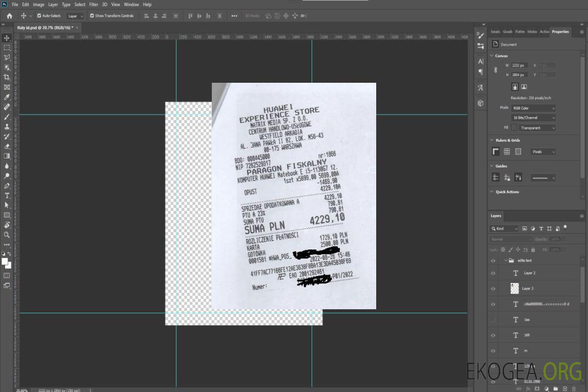Open the File menu
The width and height of the screenshot is (588, 392).
point(15,4)
